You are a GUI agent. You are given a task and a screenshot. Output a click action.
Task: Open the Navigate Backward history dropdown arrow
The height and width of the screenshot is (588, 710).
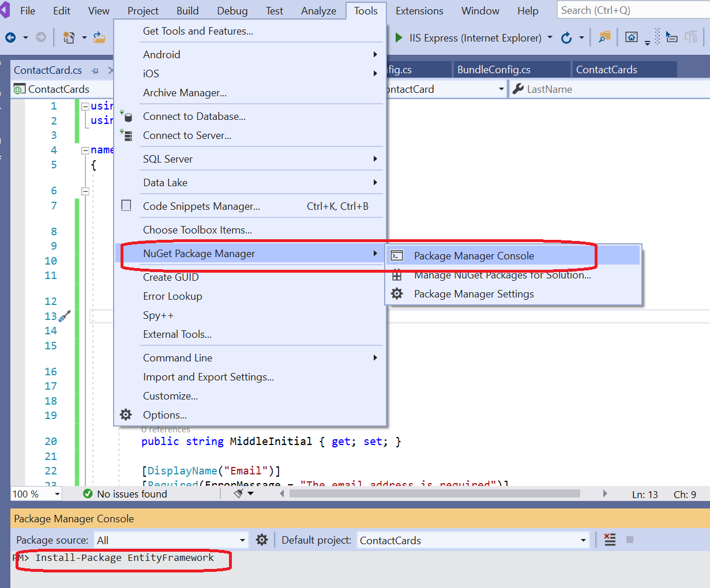tap(25, 37)
